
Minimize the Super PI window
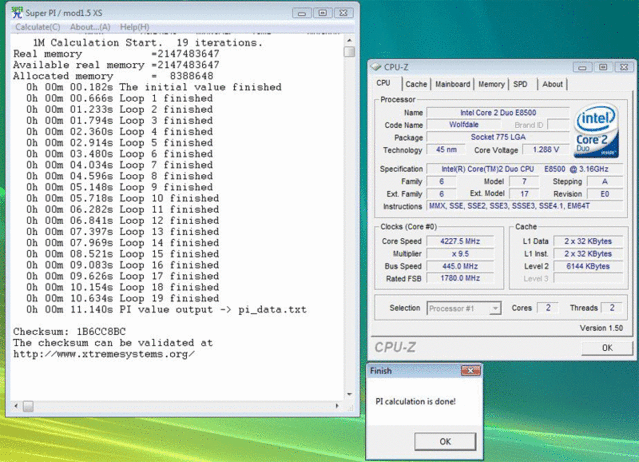[302, 13]
